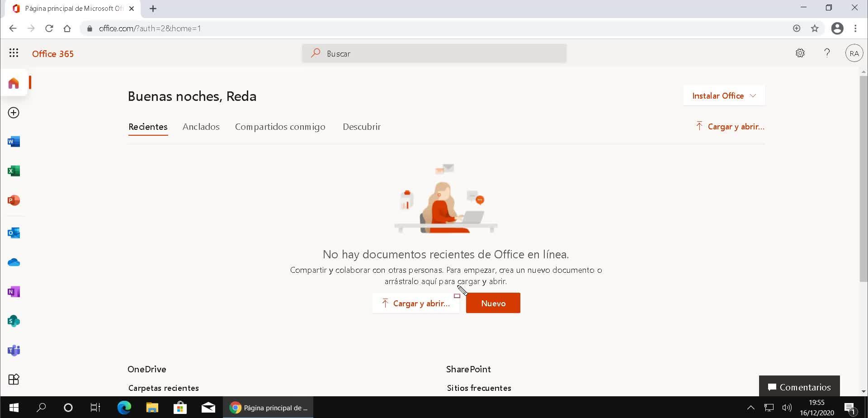Switch to the Anclados tab
The image size is (868, 418).
click(201, 127)
